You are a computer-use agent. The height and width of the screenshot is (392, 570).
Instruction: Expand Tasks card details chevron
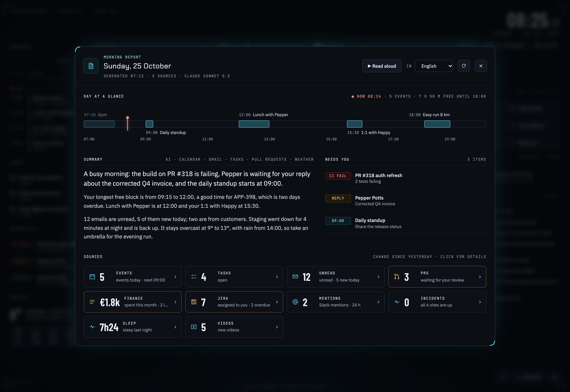277,277
